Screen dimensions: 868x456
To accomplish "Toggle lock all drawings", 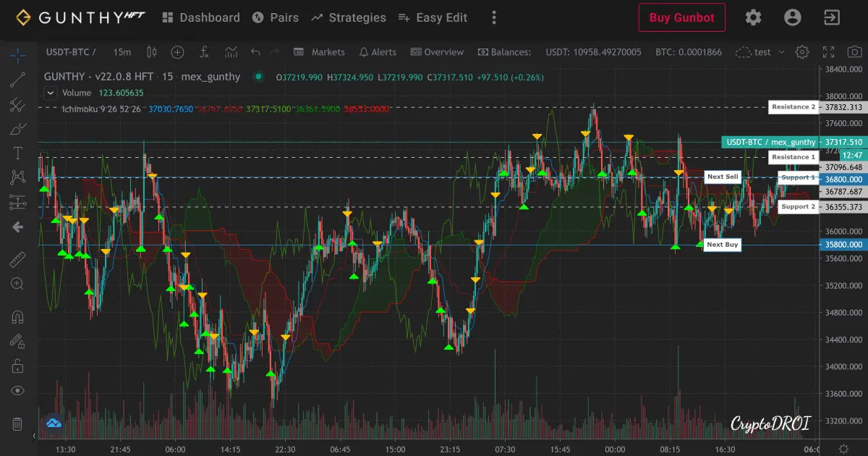I will coord(17,366).
